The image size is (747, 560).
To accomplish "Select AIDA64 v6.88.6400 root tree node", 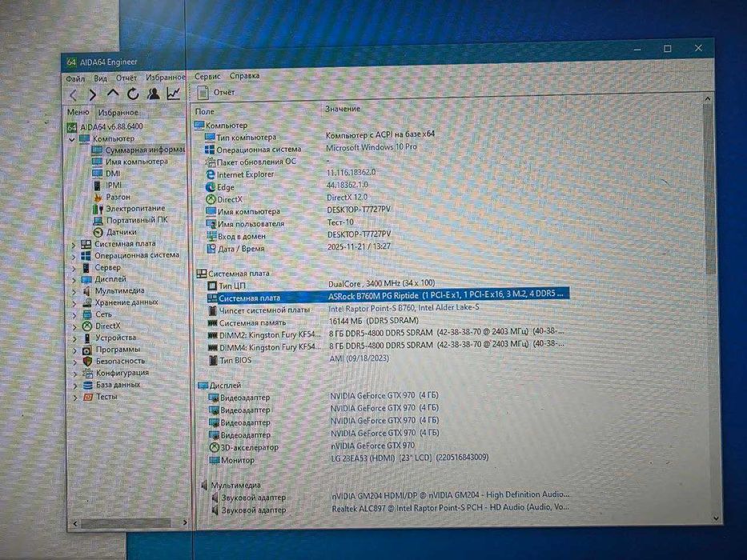I will (x=111, y=126).
